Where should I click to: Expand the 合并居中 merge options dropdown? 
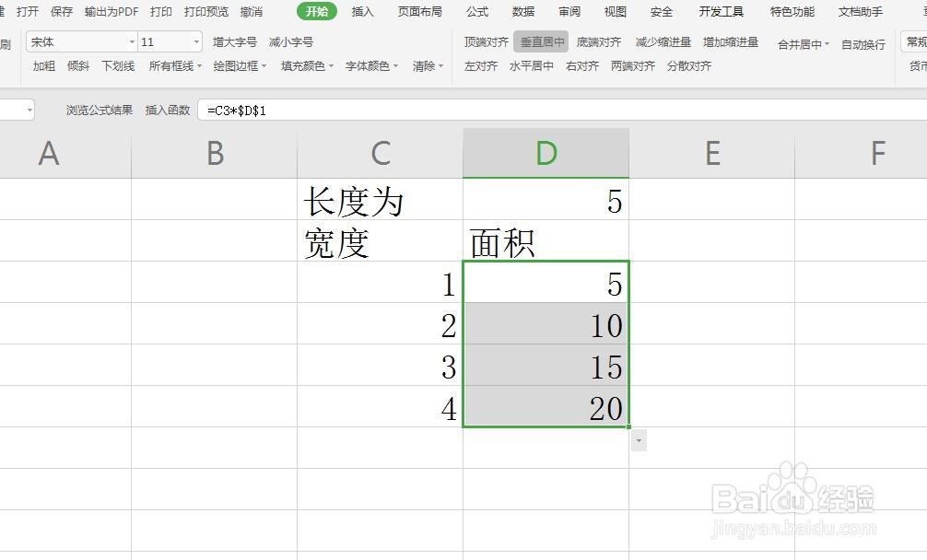(x=827, y=41)
